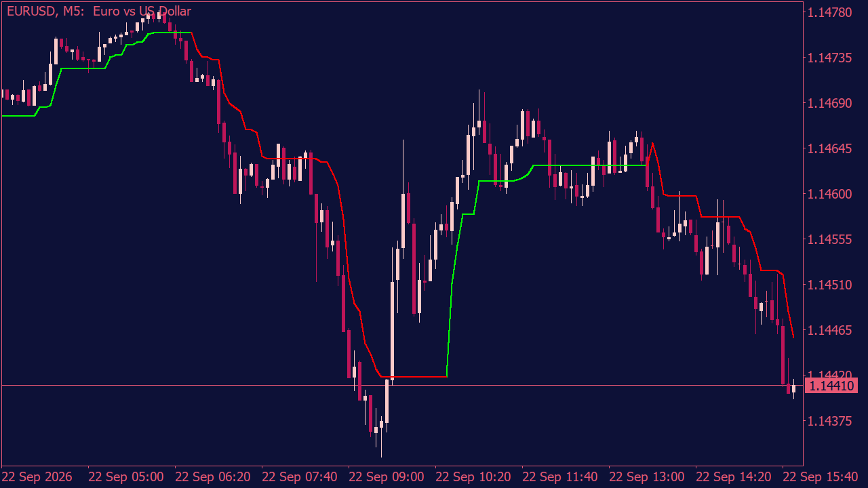Click the 1.14780 price axis label
868x488 pixels.
(830, 13)
